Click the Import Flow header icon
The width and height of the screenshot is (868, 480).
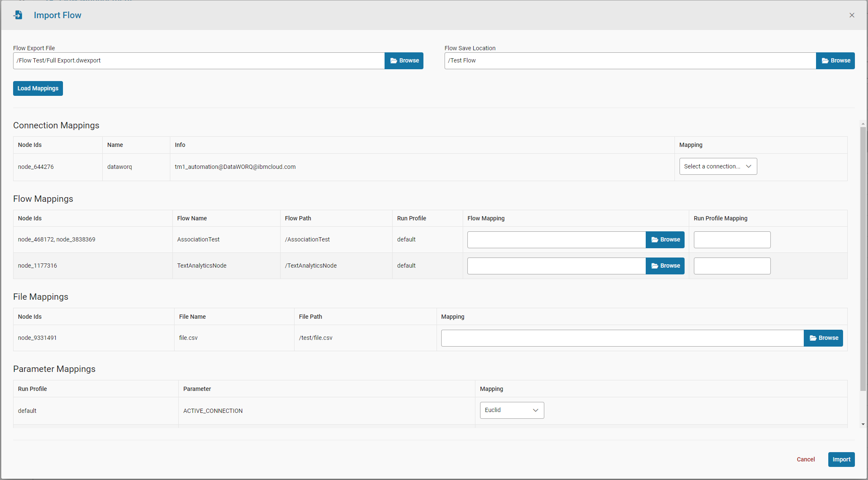point(18,15)
